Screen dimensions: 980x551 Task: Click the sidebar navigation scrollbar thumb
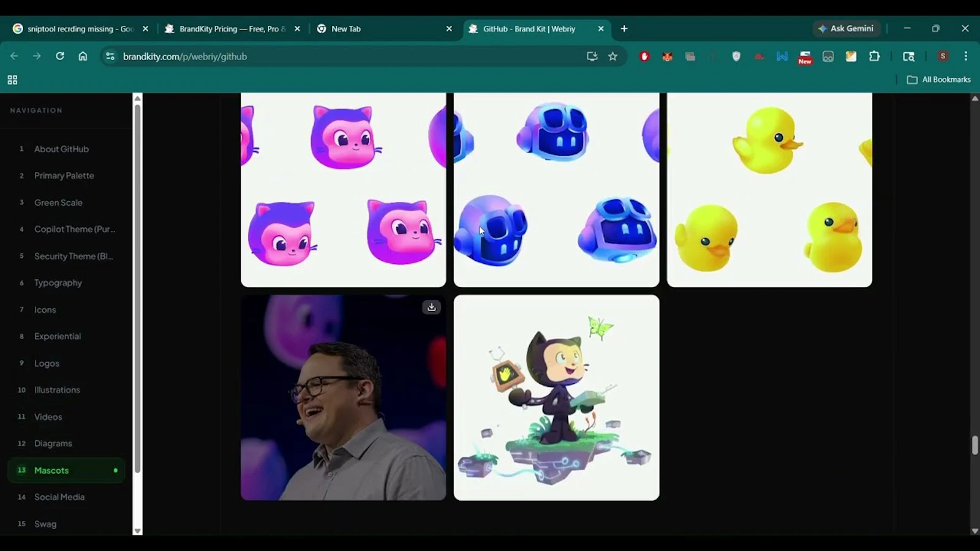click(x=137, y=288)
